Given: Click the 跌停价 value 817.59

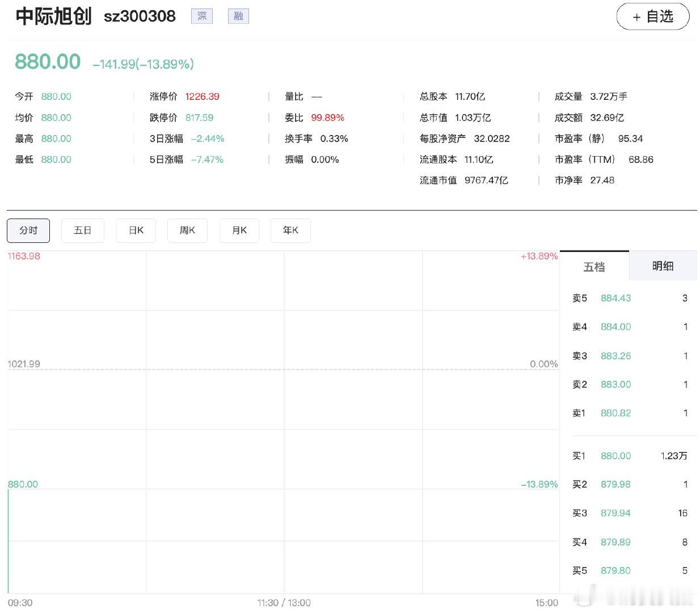Looking at the screenshot, I should coord(200,117).
